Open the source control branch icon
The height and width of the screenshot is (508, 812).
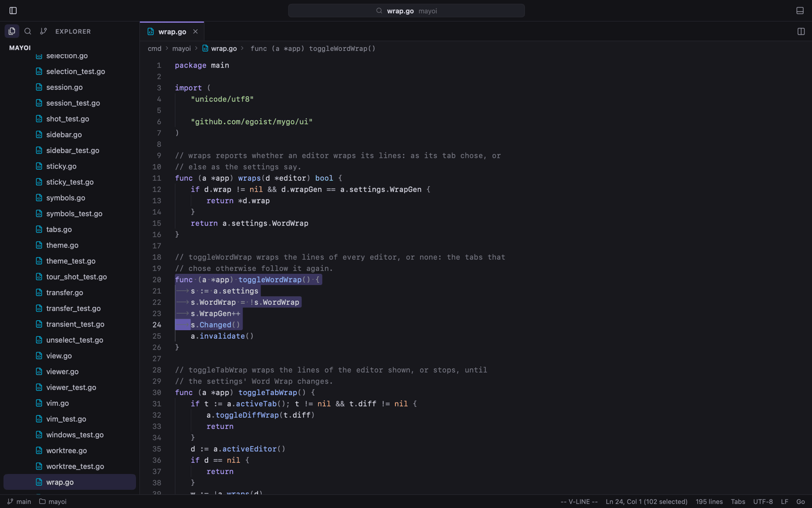[x=44, y=31]
